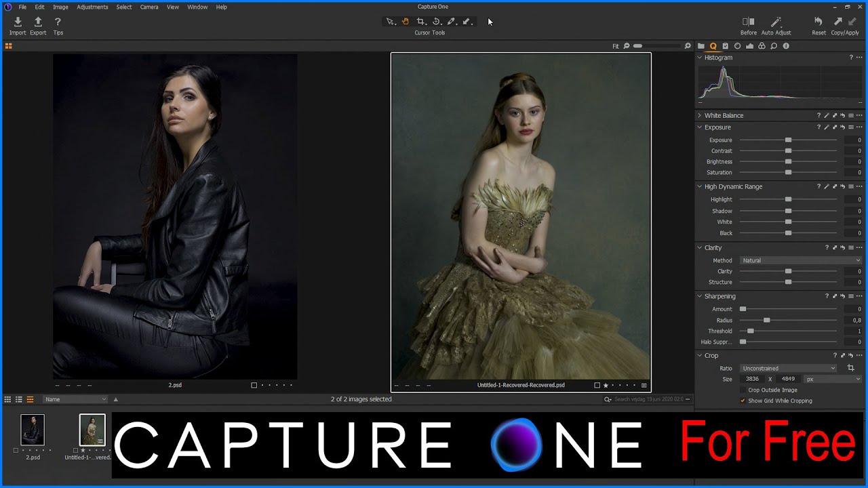Open the Lens circle tool tab
The height and width of the screenshot is (488, 868).
point(738,46)
